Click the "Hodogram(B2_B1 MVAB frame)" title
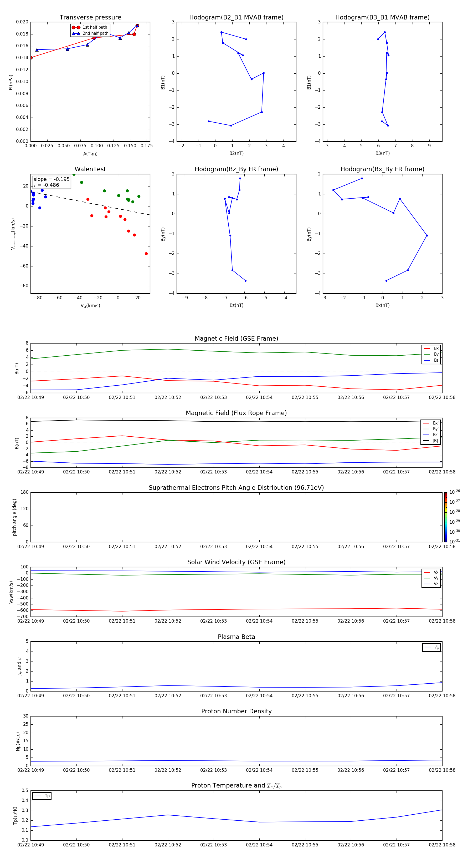The width and height of the screenshot is (473, 868). point(236,18)
